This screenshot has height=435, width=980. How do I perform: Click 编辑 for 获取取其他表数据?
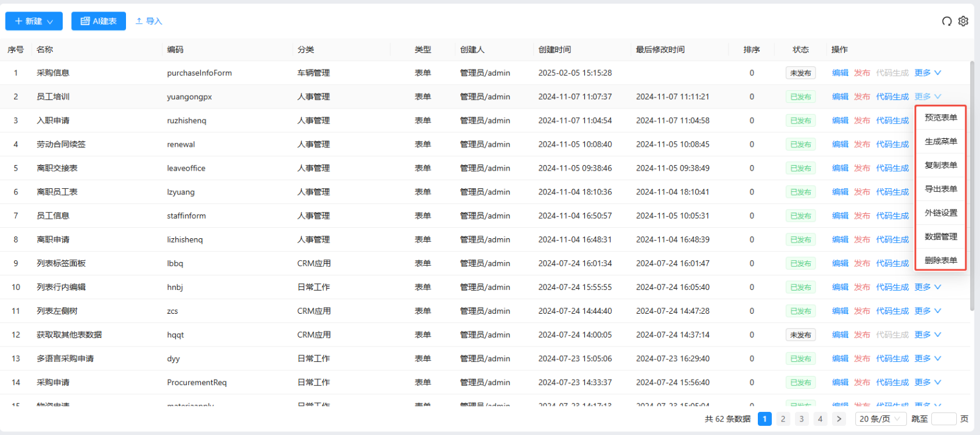coord(840,334)
